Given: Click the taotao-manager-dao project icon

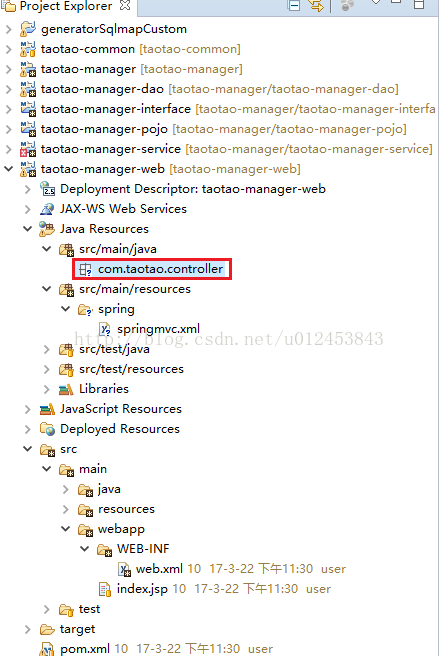Looking at the screenshot, I should coord(28,89).
